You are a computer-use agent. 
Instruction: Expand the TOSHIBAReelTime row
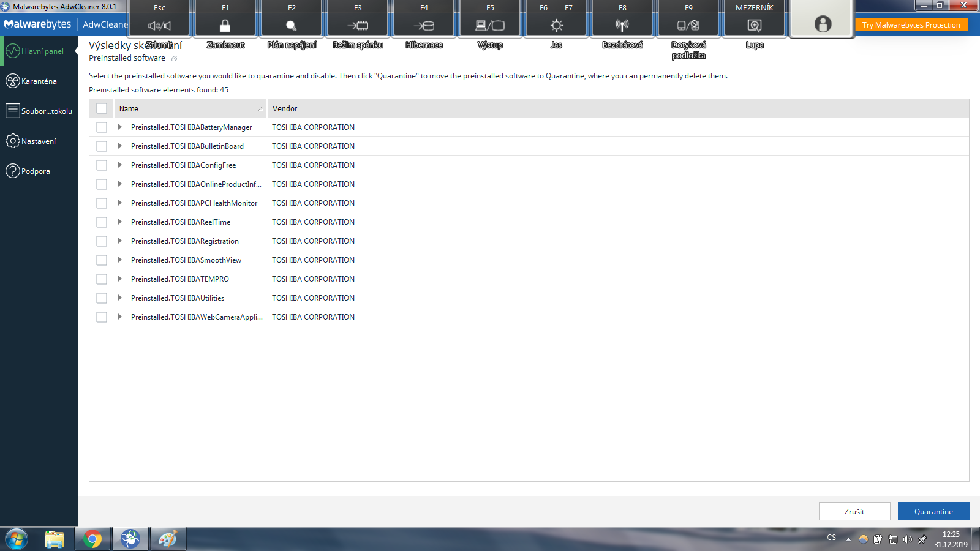[x=119, y=222]
